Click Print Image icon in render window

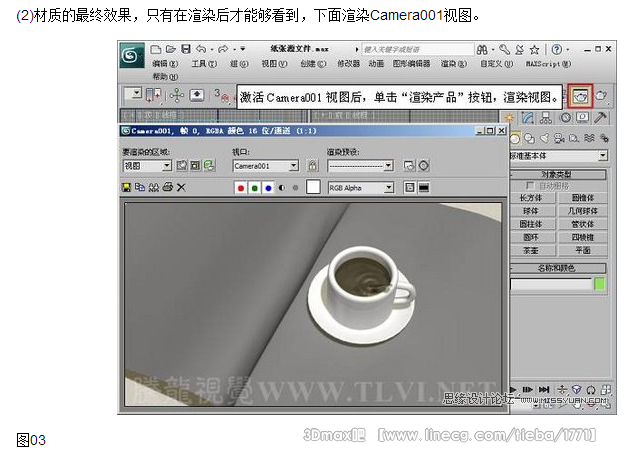[x=168, y=187]
